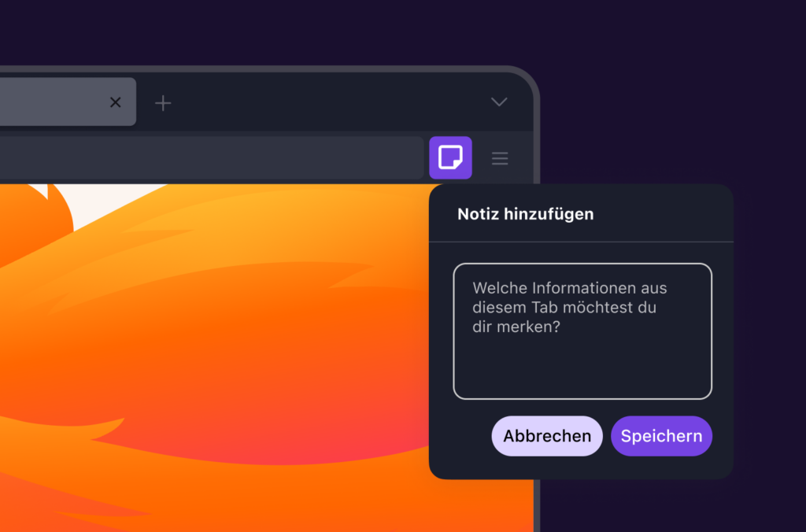Screen dimensions: 806x532
Task: Select the active browser tab
Action: click(x=55, y=102)
